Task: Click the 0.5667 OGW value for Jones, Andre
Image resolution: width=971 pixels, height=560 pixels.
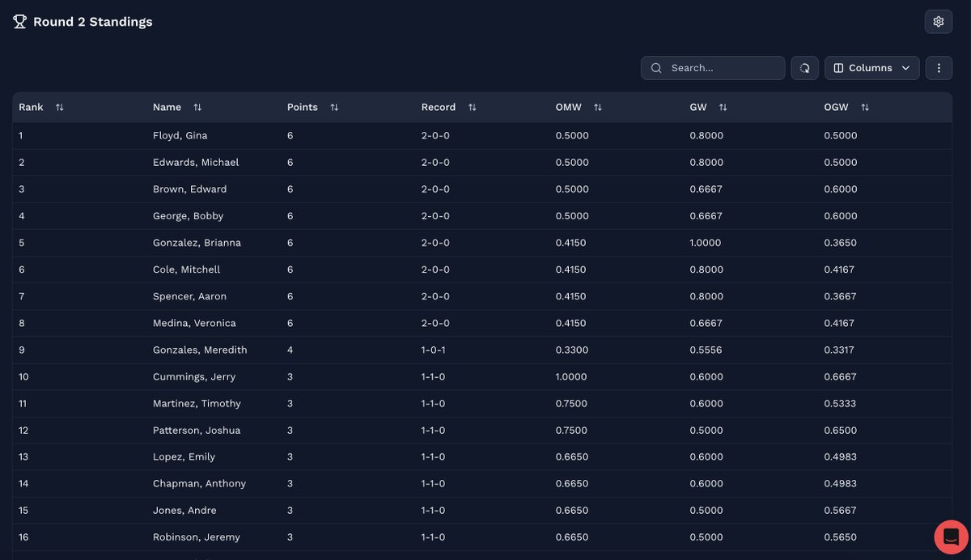Action: pos(841,510)
